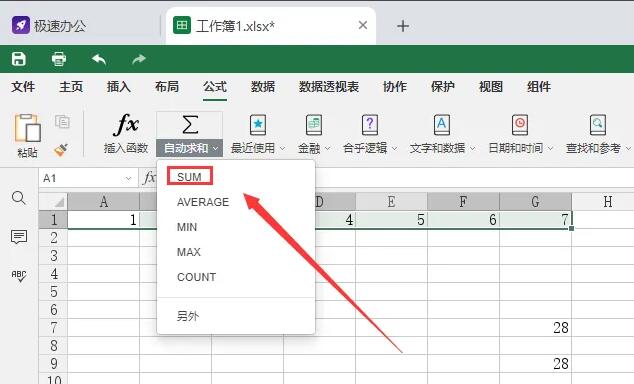The image size is (634, 384).
Task: Switch to the 协作 ribbon tab
Action: click(x=395, y=87)
